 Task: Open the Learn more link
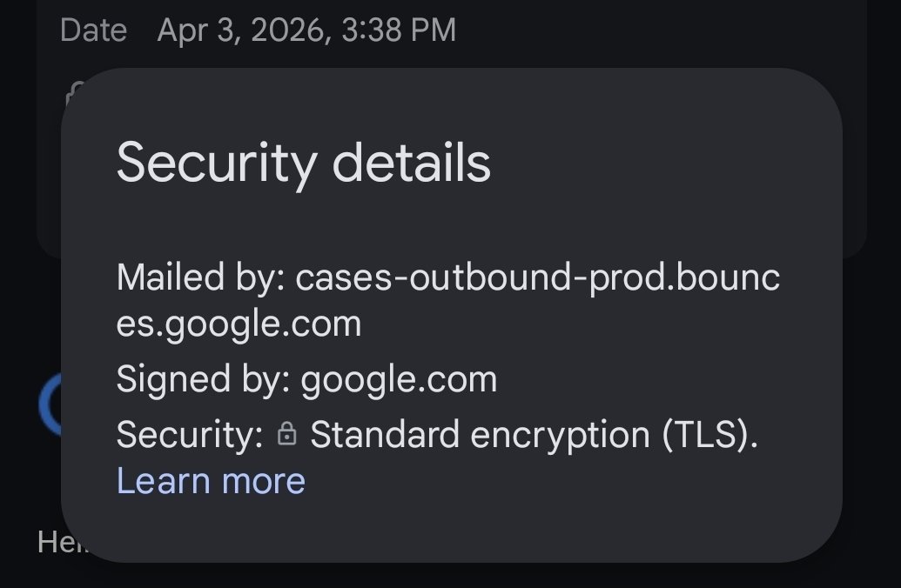211,481
